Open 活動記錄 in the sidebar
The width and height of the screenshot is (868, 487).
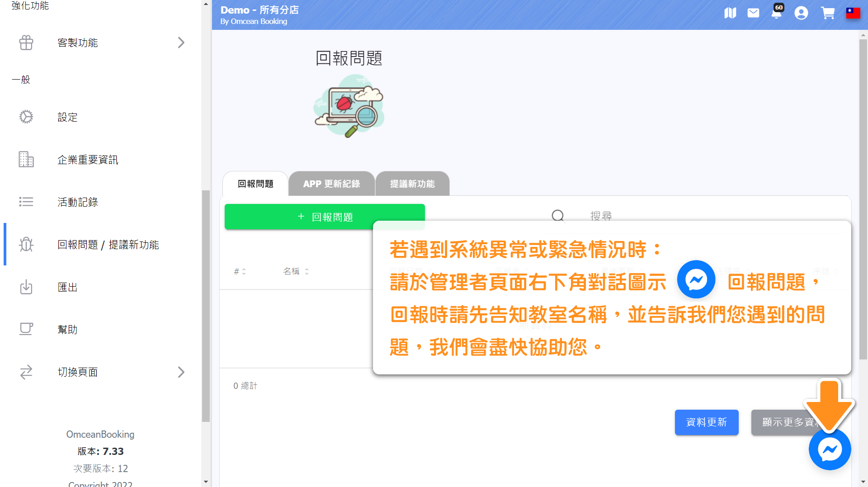[x=77, y=202]
